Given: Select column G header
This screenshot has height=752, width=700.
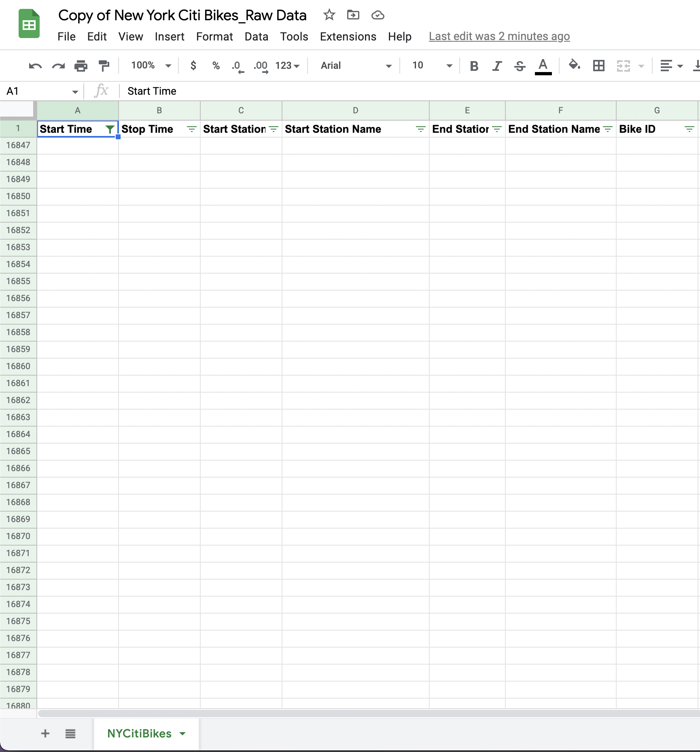Looking at the screenshot, I should click(x=657, y=110).
